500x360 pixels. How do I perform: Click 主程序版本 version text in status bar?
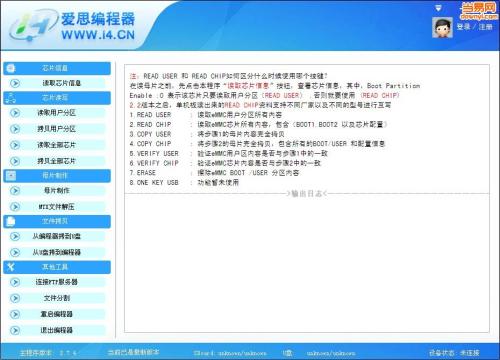coord(48,352)
